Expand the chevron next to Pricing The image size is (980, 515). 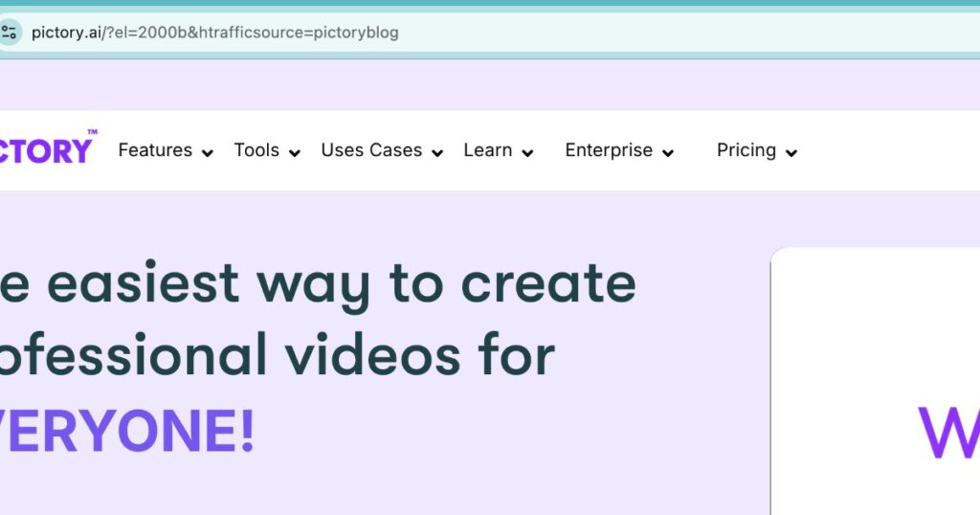(791, 152)
